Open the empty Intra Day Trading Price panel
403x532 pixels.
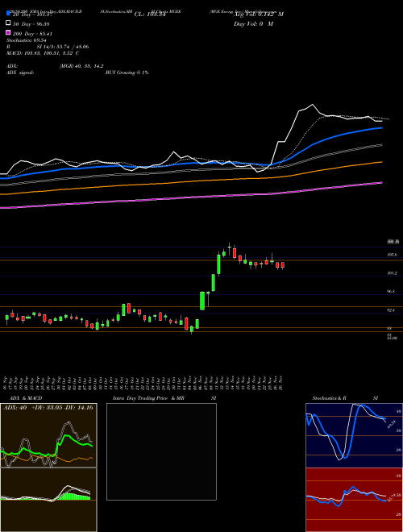click(161, 451)
